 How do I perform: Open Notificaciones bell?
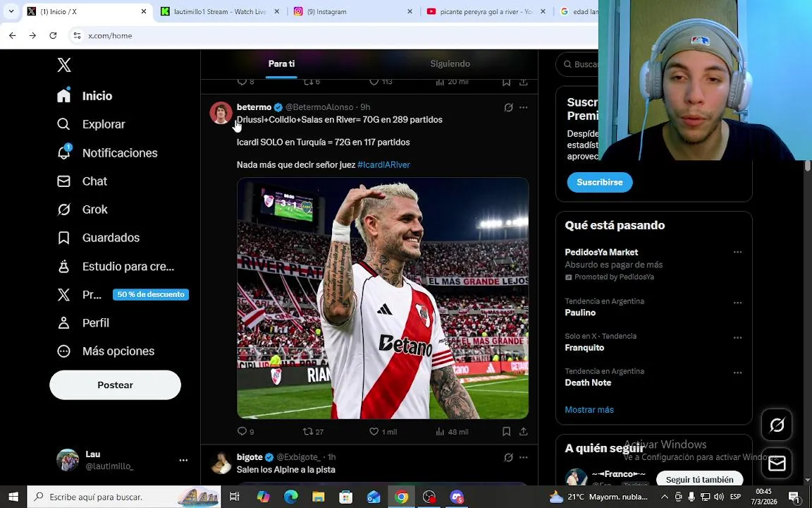point(107,153)
